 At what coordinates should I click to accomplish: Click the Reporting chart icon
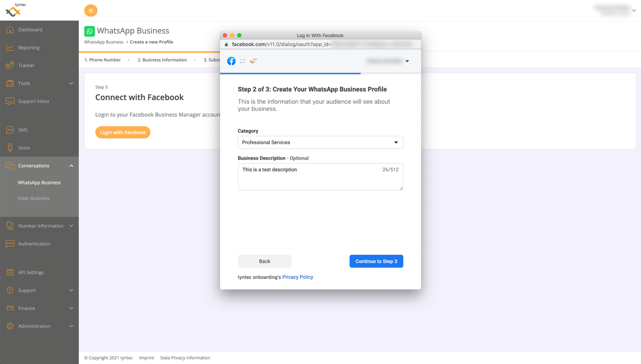10,47
